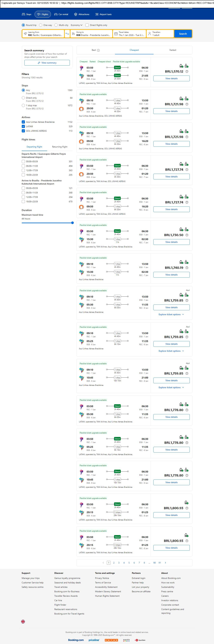This screenshot has width=214, height=644.
Task: Enable the Direct flights only checkbox
Action: tap(87, 25)
